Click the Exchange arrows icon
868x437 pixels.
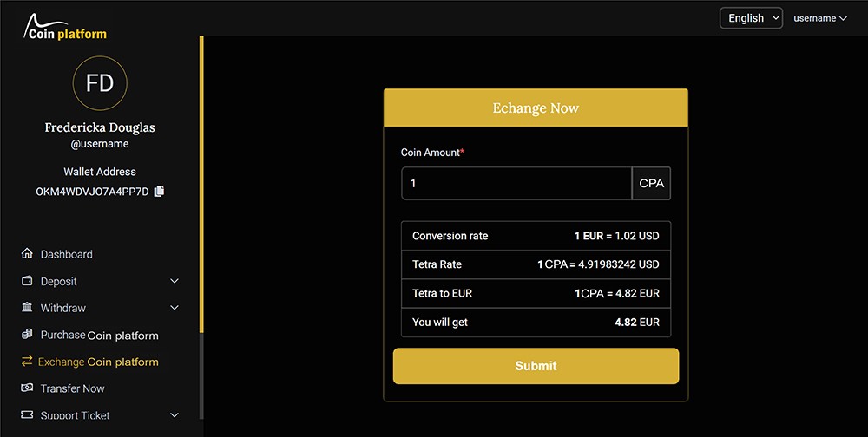coord(27,362)
